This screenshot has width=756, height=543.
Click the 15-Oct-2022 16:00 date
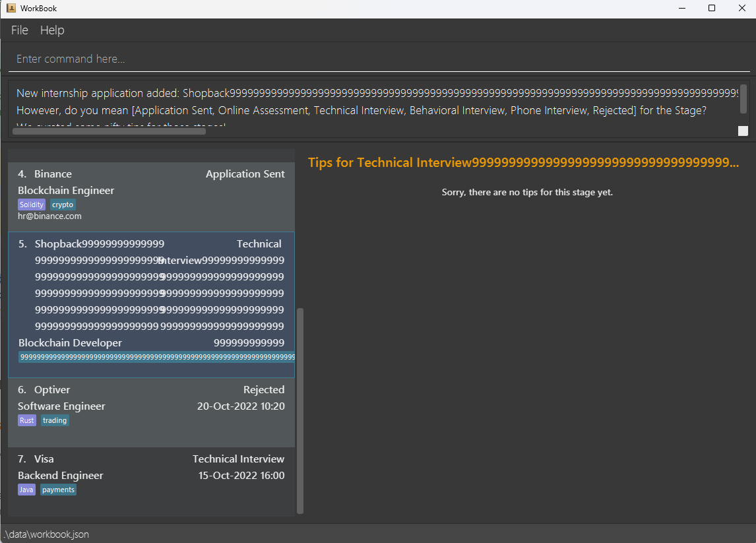241,476
